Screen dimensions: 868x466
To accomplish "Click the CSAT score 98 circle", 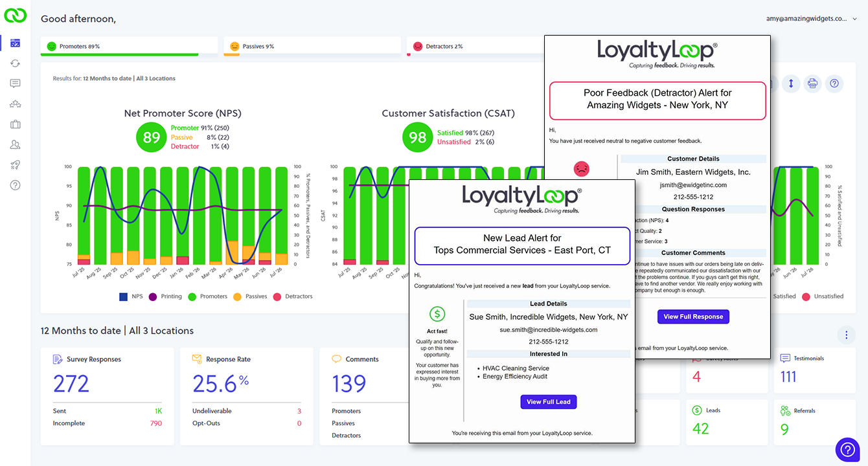I will [418, 137].
